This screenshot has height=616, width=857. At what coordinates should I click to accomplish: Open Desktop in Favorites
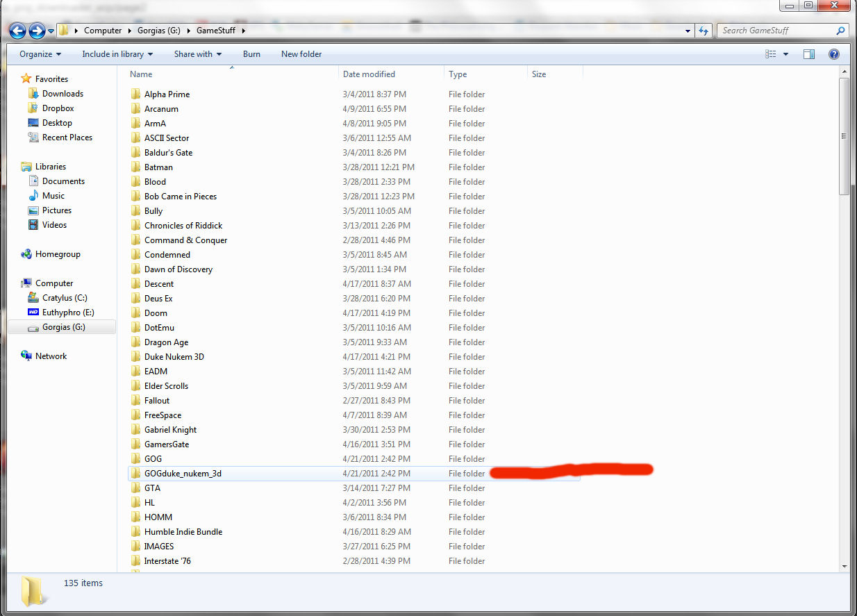57,123
